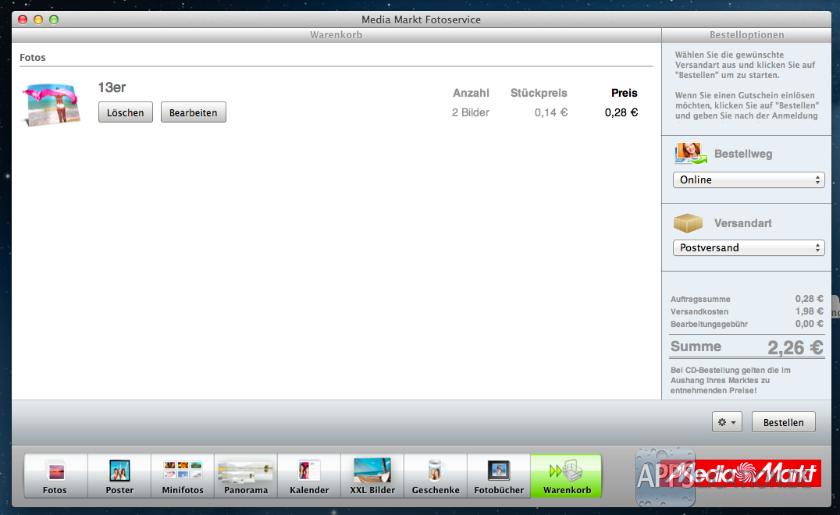Click the Bestellweg label
This screenshot has height=515, width=840.
743,154
